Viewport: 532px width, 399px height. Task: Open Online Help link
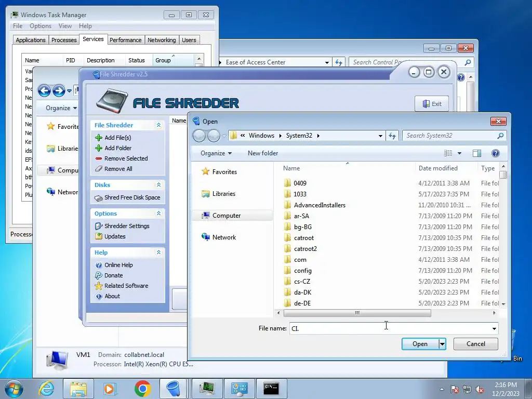[118, 265]
